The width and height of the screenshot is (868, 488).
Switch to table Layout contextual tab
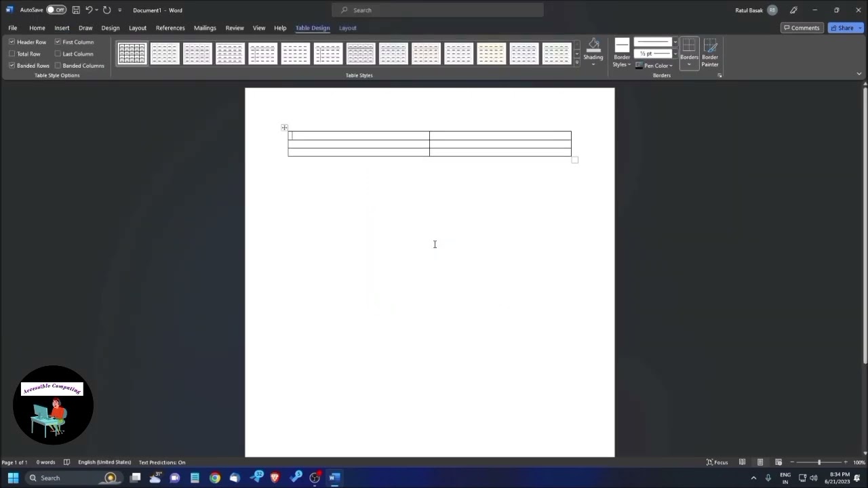pos(348,28)
